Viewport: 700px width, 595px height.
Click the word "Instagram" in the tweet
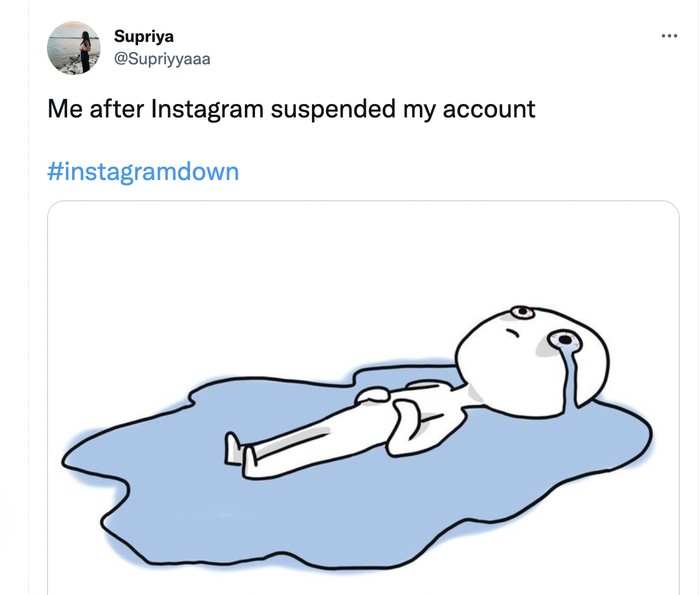click(x=208, y=108)
